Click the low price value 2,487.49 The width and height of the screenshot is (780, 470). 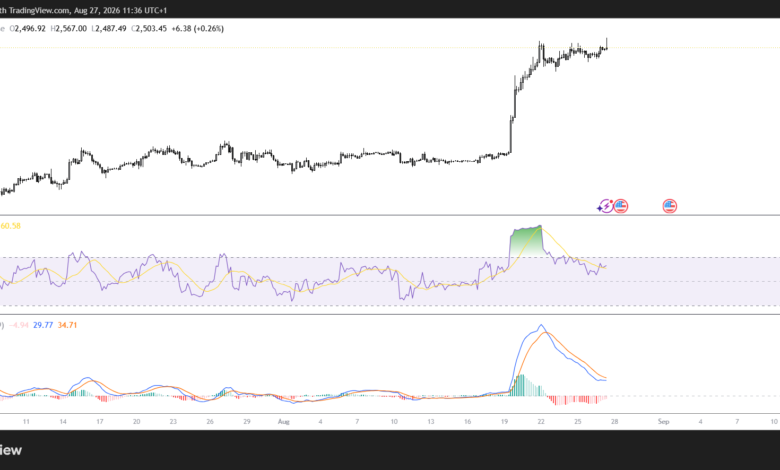click(x=109, y=29)
